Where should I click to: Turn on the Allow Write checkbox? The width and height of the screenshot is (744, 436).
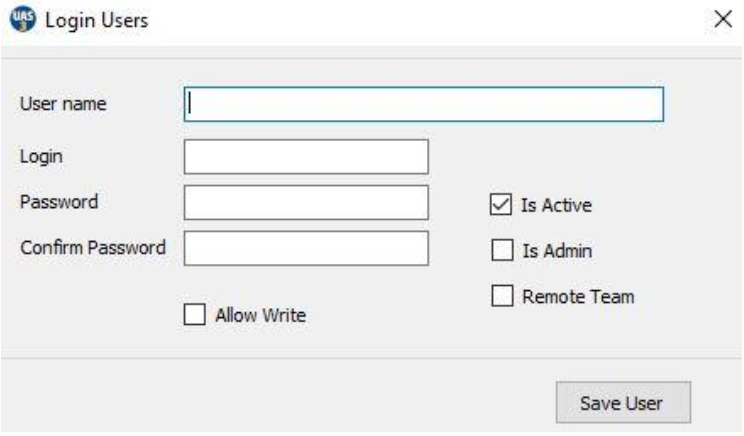[x=194, y=315]
